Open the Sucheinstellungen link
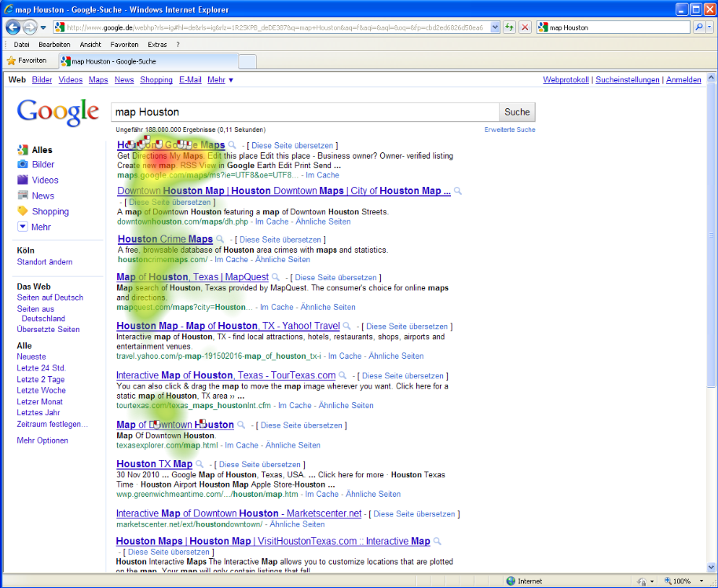The image size is (718, 588). click(x=628, y=79)
